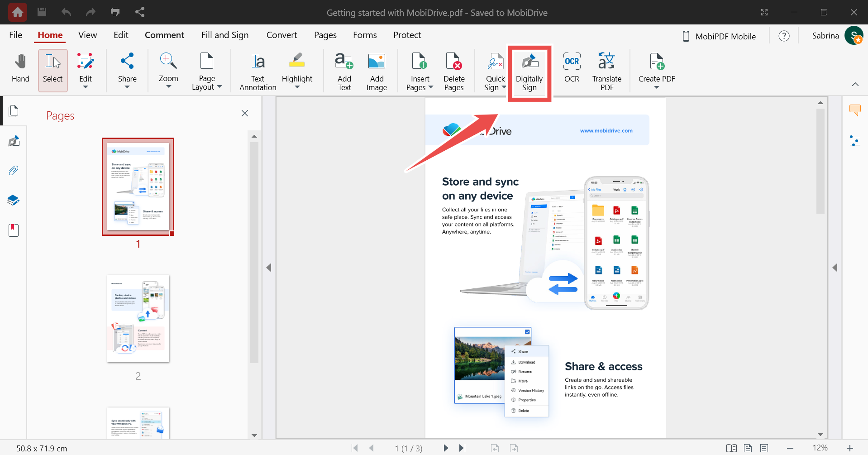The width and height of the screenshot is (868, 455).
Task: Expand the Insert Pages dropdown arrow
Action: [431, 87]
